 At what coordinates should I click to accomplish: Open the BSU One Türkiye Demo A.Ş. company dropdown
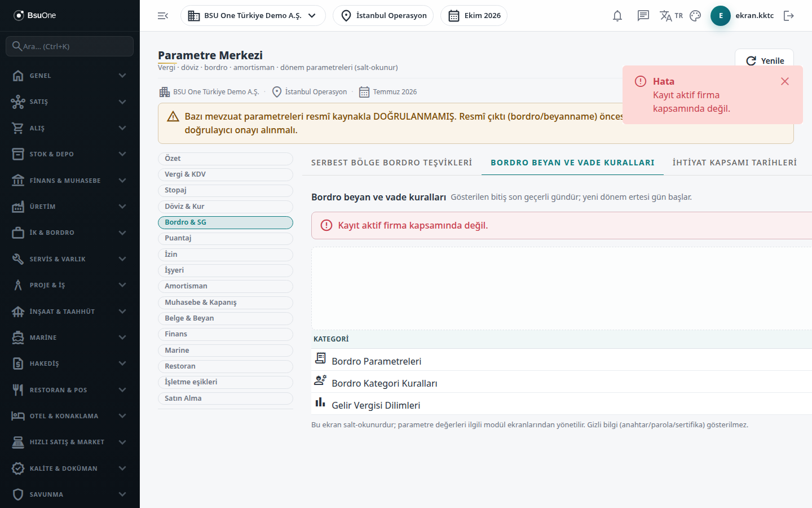click(253, 16)
